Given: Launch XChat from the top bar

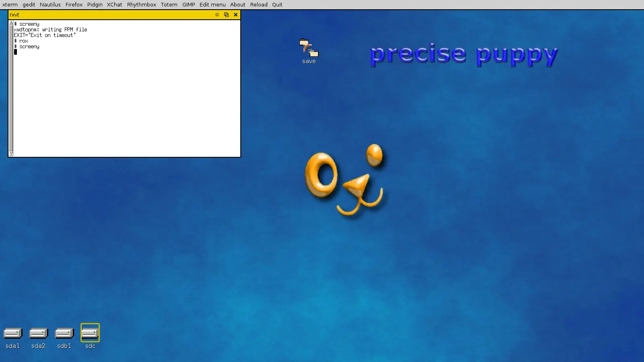Looking at the screenshot, I should tap(115, 4).
